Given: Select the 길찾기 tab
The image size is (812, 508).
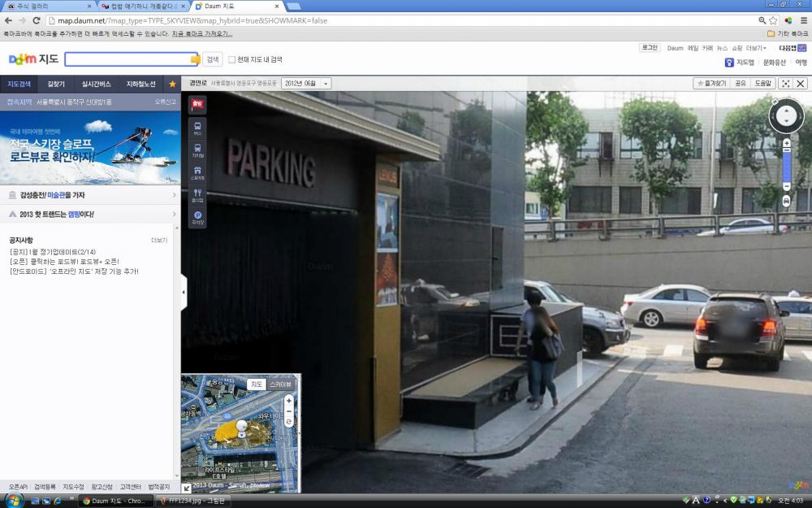Looking at the screenshot, I should tap(56, 84).
